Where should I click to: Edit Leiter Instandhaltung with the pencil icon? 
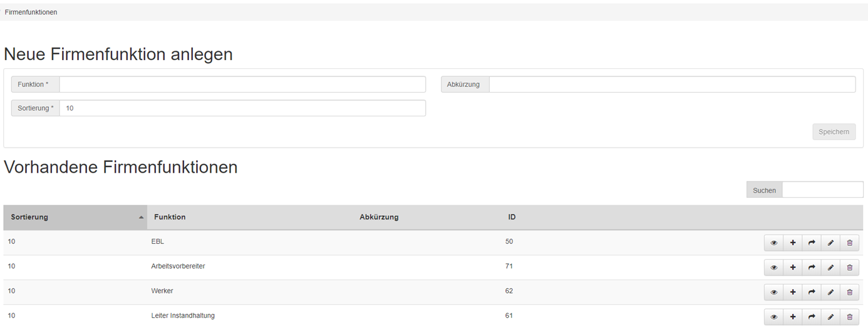830,317
